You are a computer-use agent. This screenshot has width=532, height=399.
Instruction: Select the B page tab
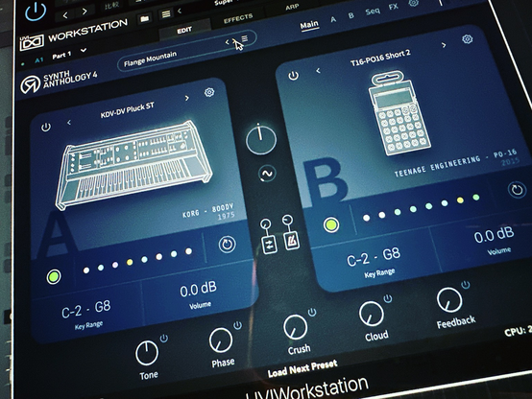pos(351,15)
